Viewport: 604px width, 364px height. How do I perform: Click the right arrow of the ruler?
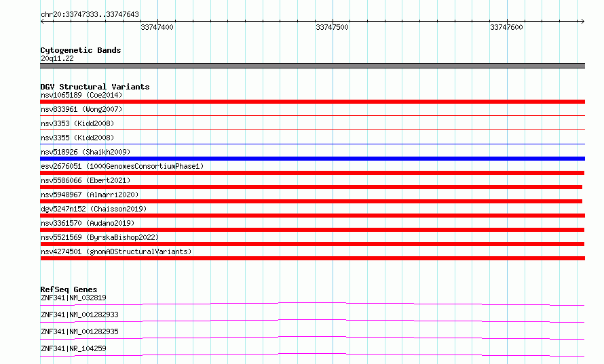(582, 22)
